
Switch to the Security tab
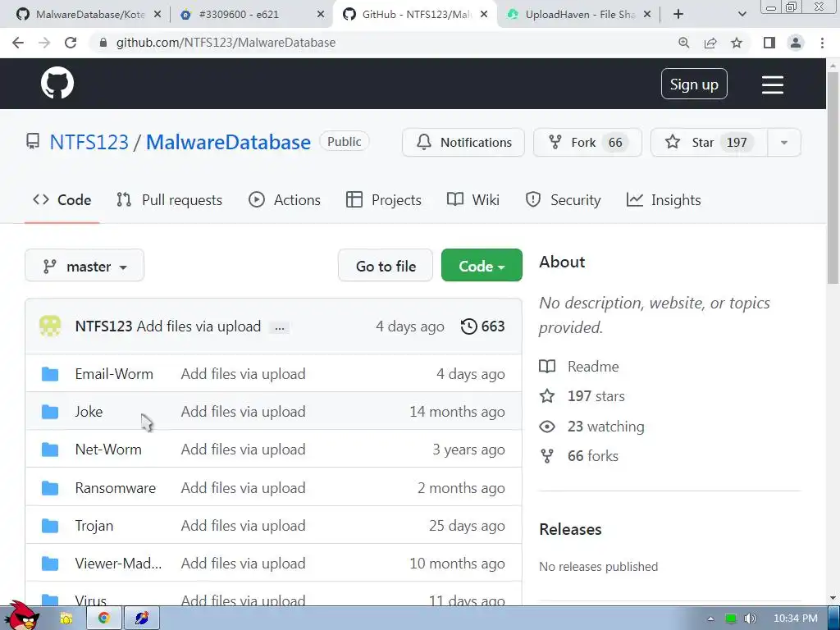click(x=563, y=200)
